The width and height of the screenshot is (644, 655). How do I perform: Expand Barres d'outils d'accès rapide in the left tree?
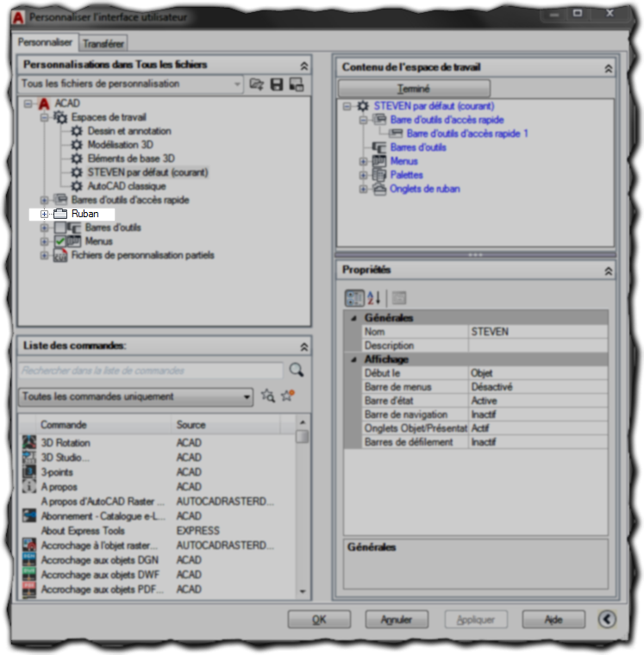pyautogui.click(x=44, y=200)
